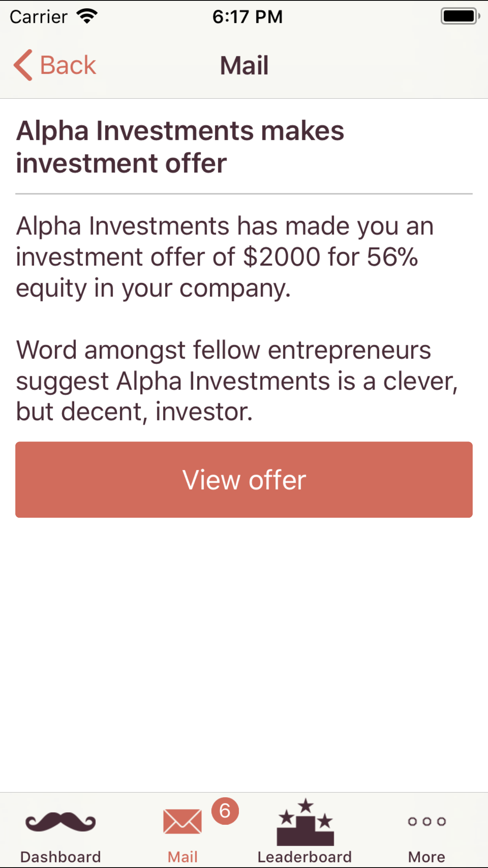Image resolution: width=488 pixels, height=868 pixels.
Task: Select the Dashboard tab label
Action: (61, 857)
